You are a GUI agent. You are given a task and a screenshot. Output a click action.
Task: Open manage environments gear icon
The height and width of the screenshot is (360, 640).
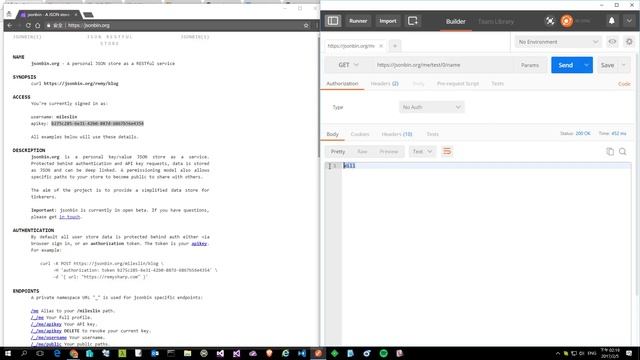[x=629, y=42]
